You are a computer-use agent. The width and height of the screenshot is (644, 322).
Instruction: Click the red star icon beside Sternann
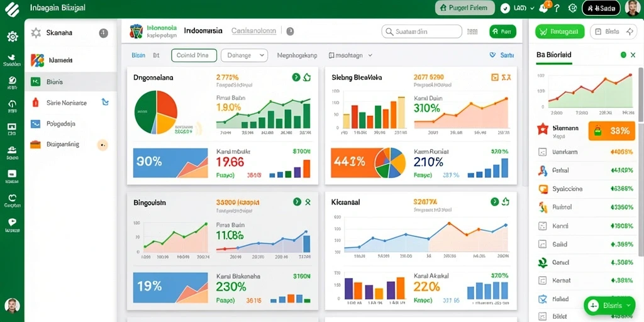[543, 130]
